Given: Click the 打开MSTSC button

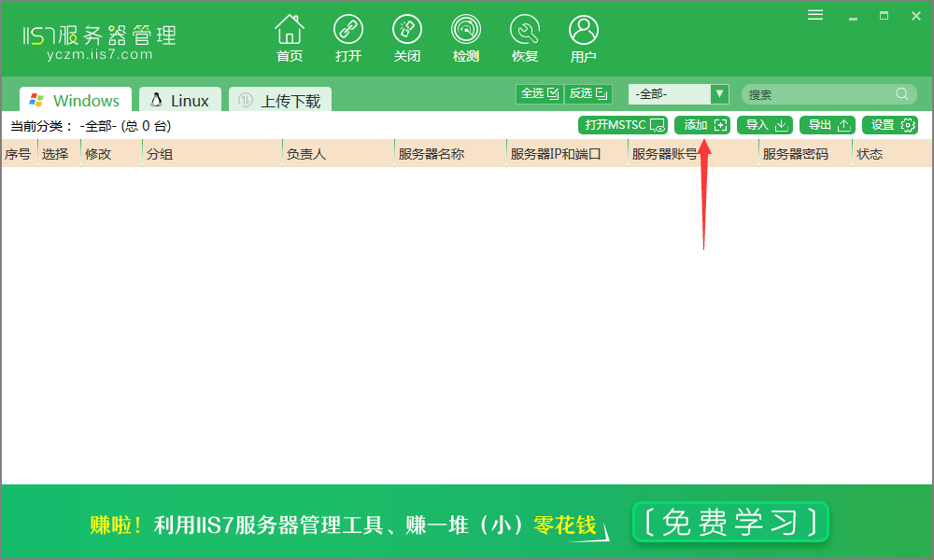Looking at the screenshot, I should (x=622, y=125).
